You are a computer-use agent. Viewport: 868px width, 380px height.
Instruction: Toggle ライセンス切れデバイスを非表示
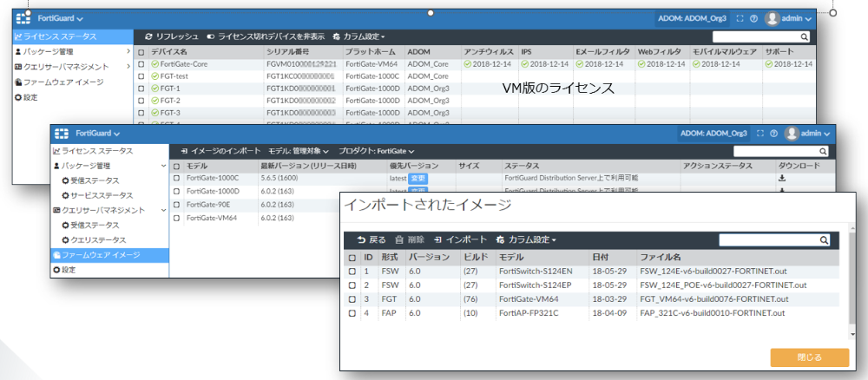(x=266, y=36)
